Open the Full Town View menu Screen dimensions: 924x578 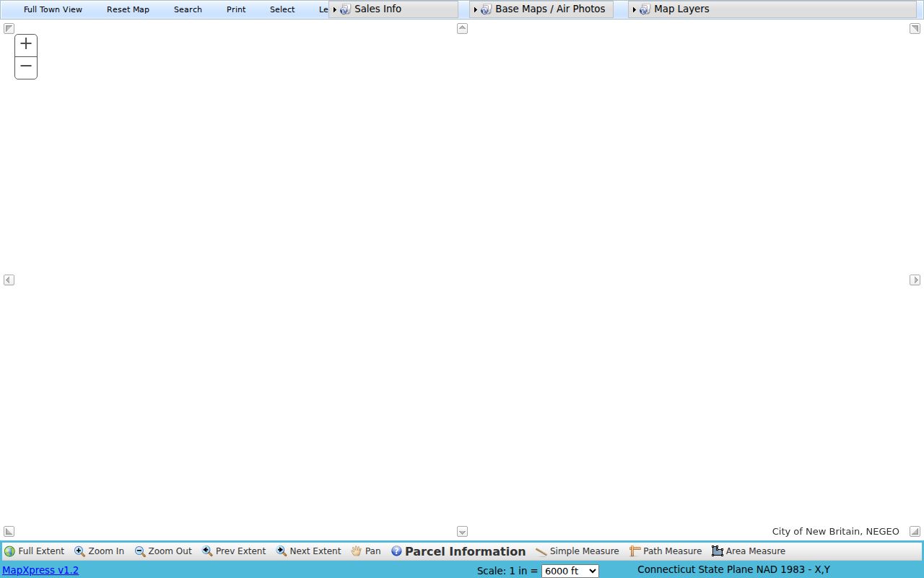pos(53,9)
